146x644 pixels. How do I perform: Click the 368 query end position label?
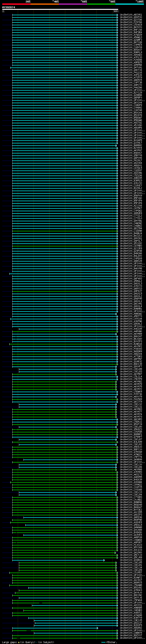coord(115,11)
